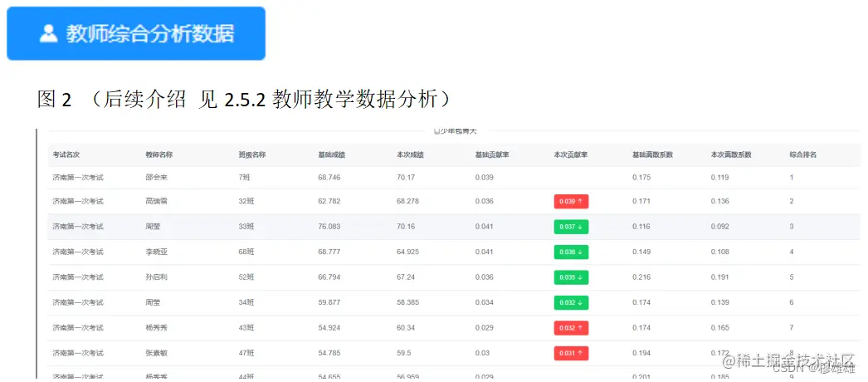Click the 0.116 dispersion value

click(641, 227)
